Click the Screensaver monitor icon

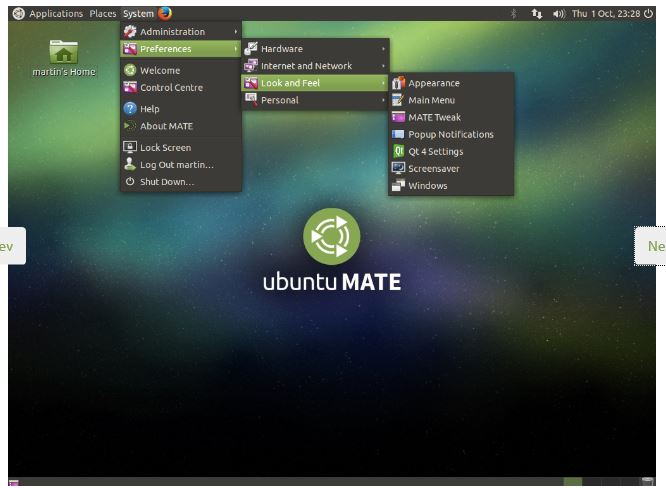pos(398,168)
